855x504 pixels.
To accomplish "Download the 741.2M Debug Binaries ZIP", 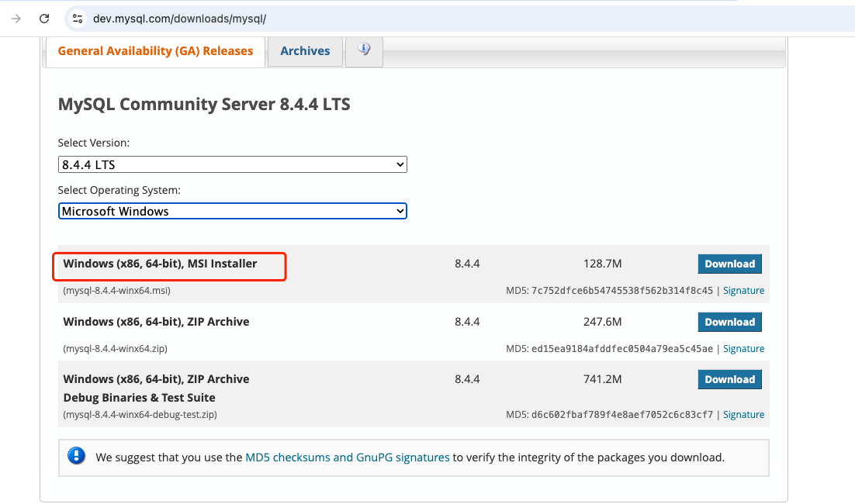I will tap(729, 379).
